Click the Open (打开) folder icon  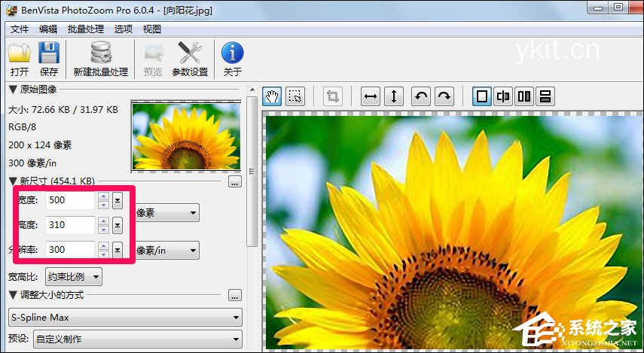coord(19,54)
